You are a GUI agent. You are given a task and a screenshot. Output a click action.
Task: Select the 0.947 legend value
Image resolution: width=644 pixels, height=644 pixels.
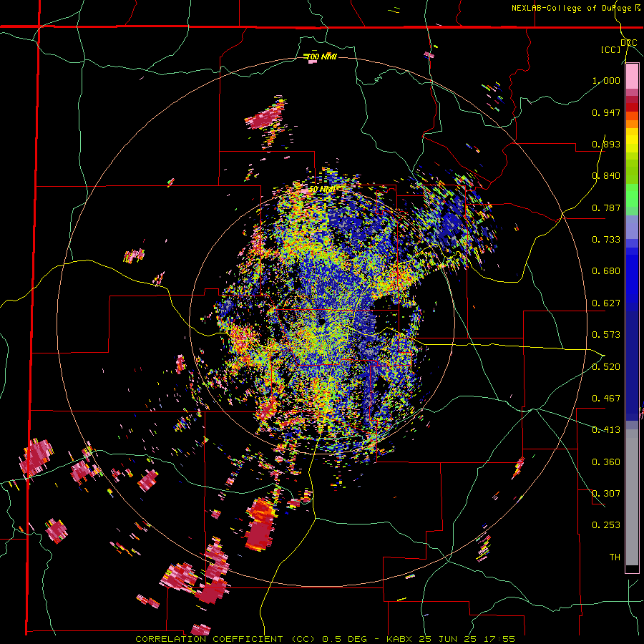606,112
